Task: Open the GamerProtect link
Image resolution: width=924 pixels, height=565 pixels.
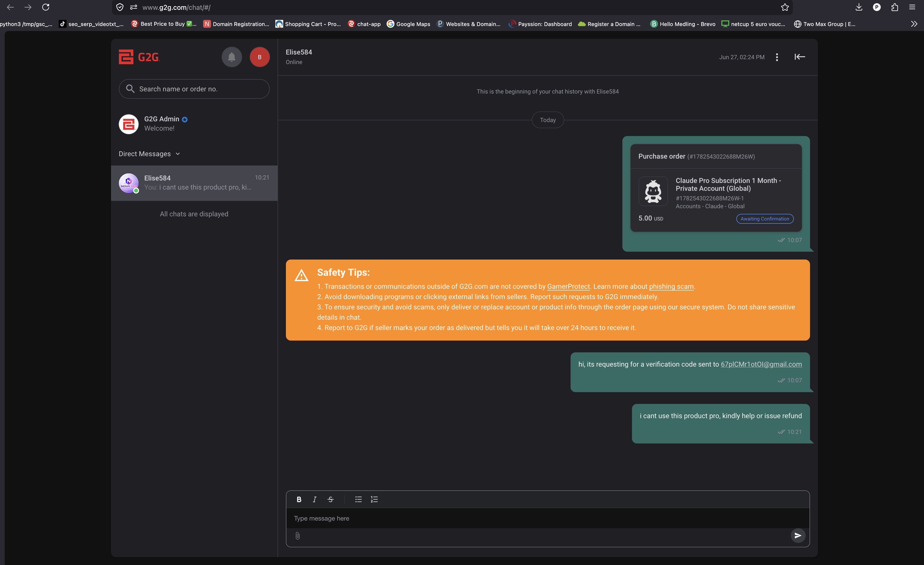Action: (568, 287)
